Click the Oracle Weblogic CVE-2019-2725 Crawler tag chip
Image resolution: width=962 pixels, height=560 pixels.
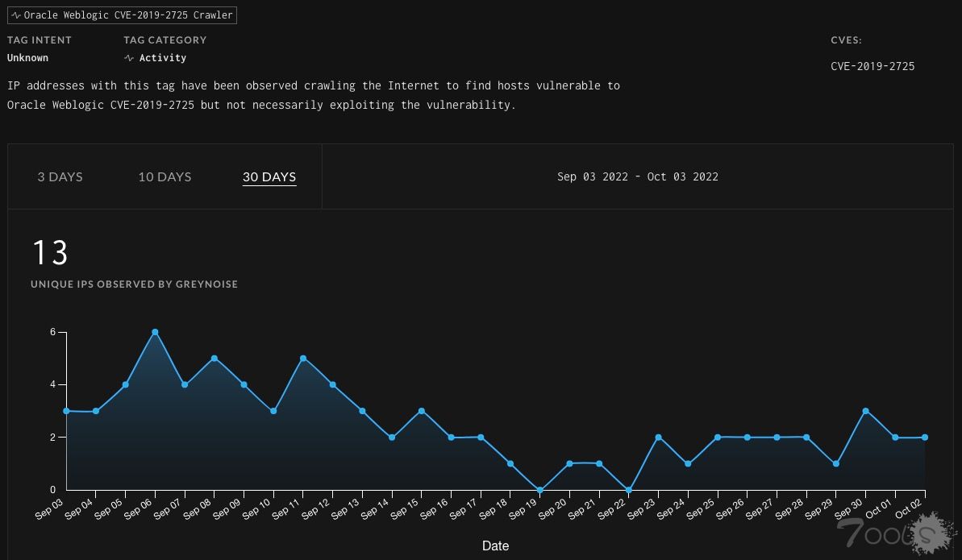[121, 15]
